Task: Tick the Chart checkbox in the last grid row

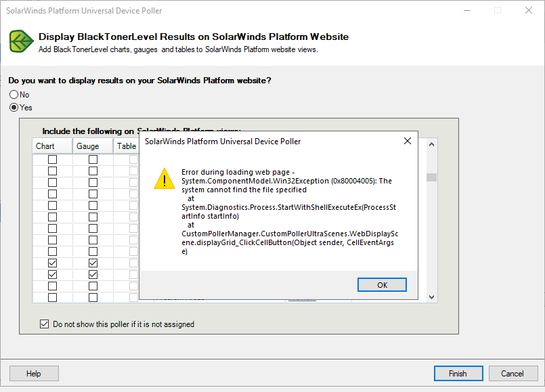Action: tap(53, 297)
